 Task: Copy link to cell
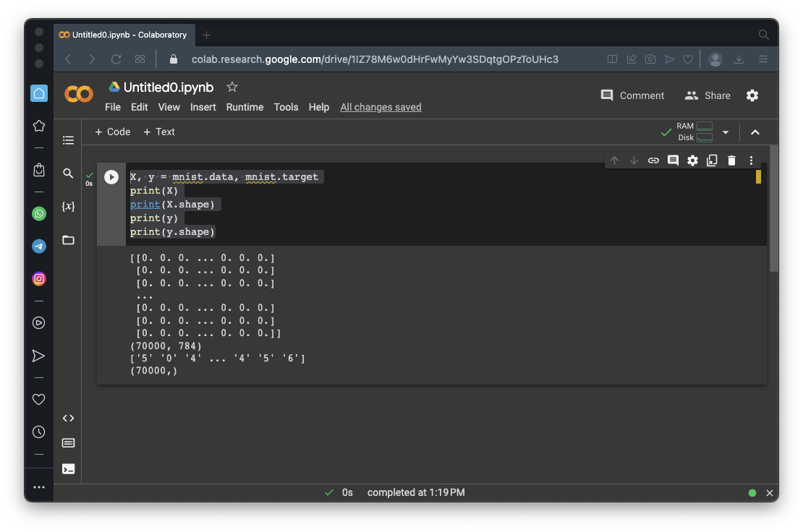pos(653,160)
